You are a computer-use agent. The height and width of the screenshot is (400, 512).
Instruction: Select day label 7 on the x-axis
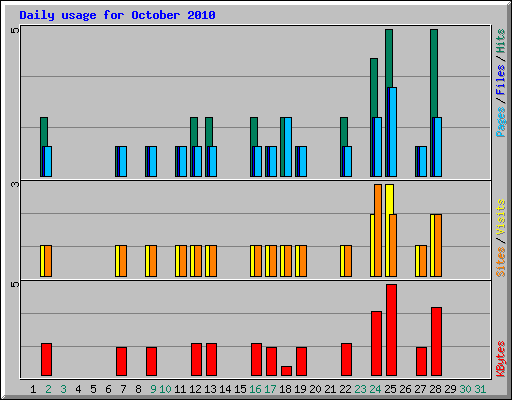click(123, 389)
